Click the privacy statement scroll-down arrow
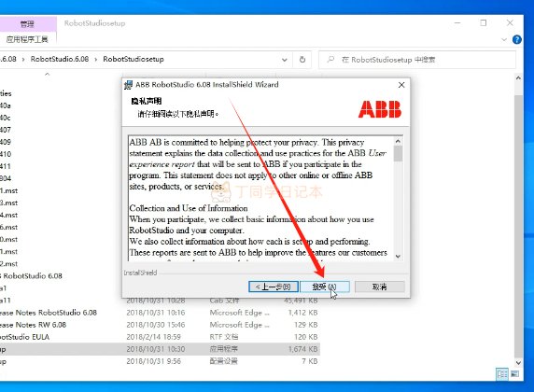Screen dimensions: 534x392 398,256
